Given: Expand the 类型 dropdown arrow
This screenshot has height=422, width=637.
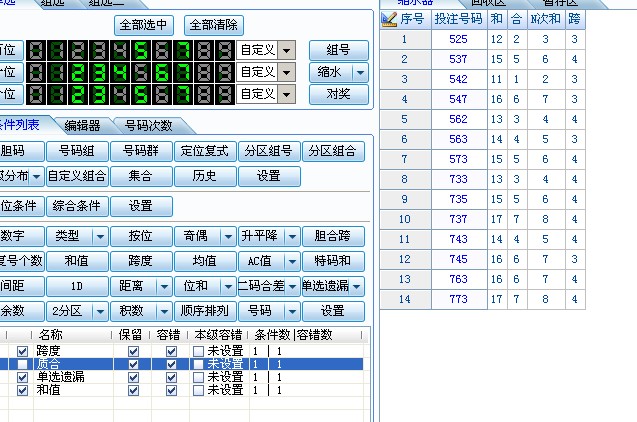Looking at the screenshot, I should pyautogui.click(x=100, y=236).
